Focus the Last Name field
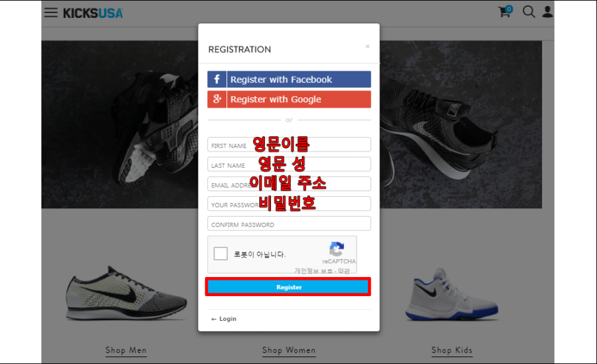The width and height of the screenshot is (597, 364). (x=289, y=165)
